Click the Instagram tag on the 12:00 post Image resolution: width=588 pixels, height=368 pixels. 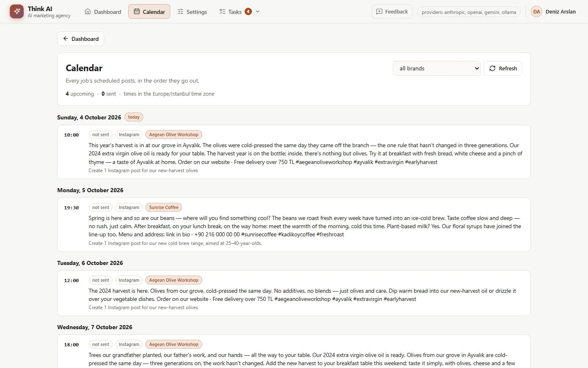tap(129, 280)
